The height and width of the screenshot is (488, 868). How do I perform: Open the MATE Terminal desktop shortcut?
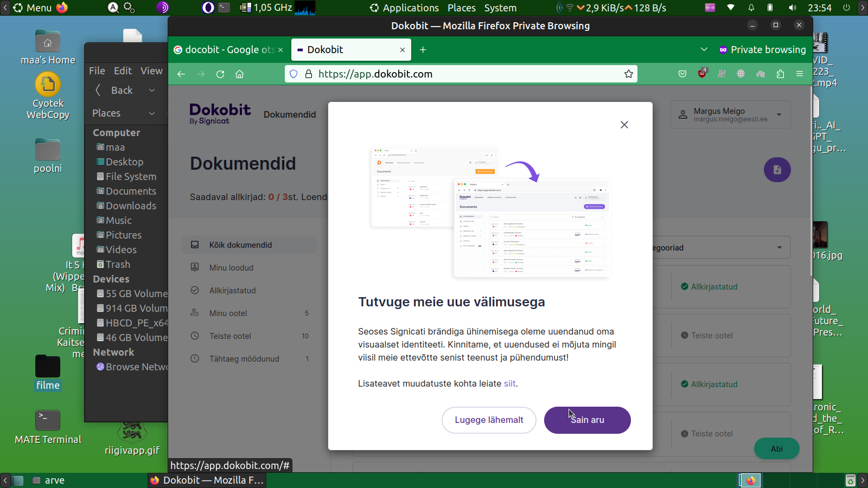tap(48, 427)
